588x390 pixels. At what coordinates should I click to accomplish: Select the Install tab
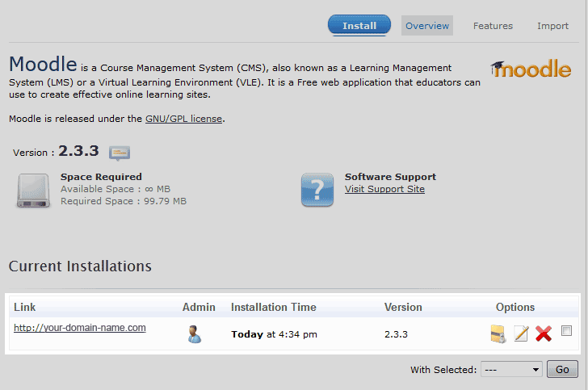click(x=359, y=26)
